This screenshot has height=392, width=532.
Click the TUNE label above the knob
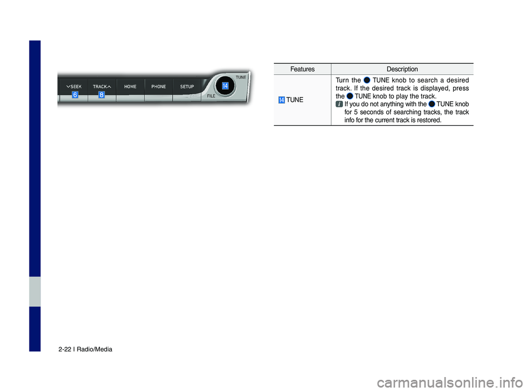tap(241, 77)
